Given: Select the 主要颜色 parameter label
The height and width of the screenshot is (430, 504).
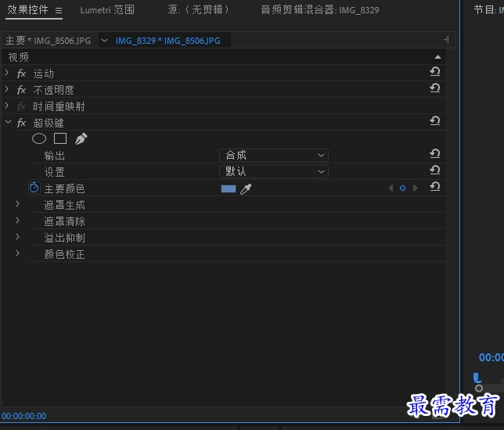Looking at the screenshot, I should (65, 189).
